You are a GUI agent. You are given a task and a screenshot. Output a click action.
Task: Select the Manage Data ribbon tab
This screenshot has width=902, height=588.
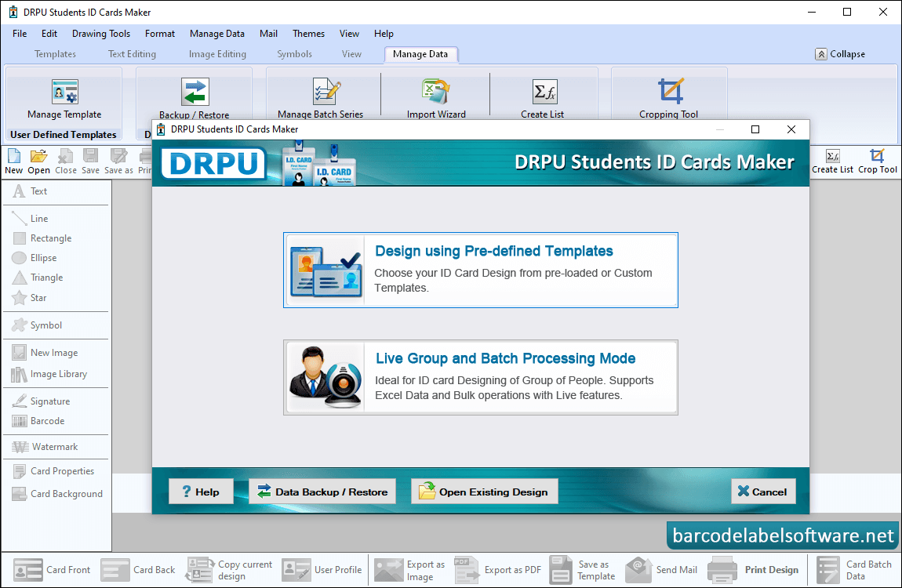(x=420, y=54)
